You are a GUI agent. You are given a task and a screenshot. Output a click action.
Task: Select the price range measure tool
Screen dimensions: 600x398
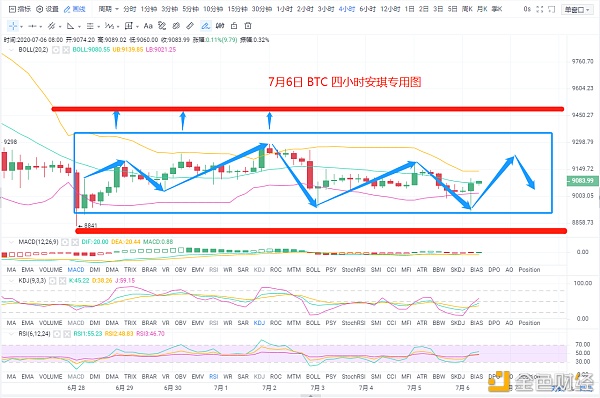pyautogui.click(x=129, y=26)
